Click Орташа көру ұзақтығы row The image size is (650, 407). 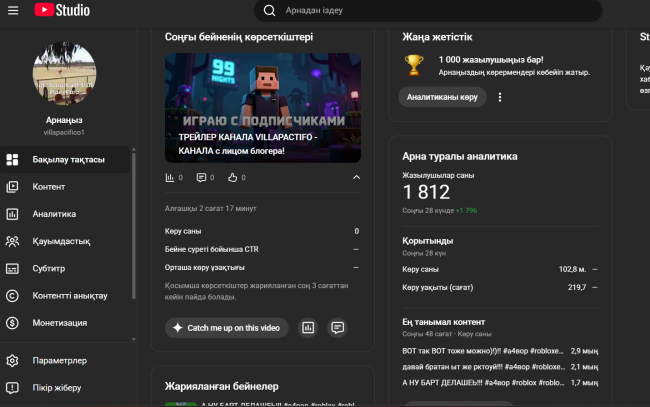click(x=262, y=267)
